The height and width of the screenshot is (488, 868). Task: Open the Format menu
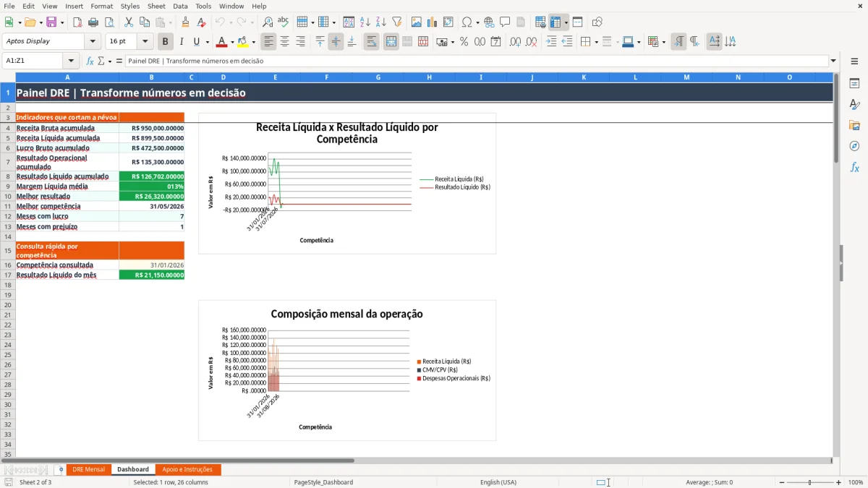click(102, 6)
